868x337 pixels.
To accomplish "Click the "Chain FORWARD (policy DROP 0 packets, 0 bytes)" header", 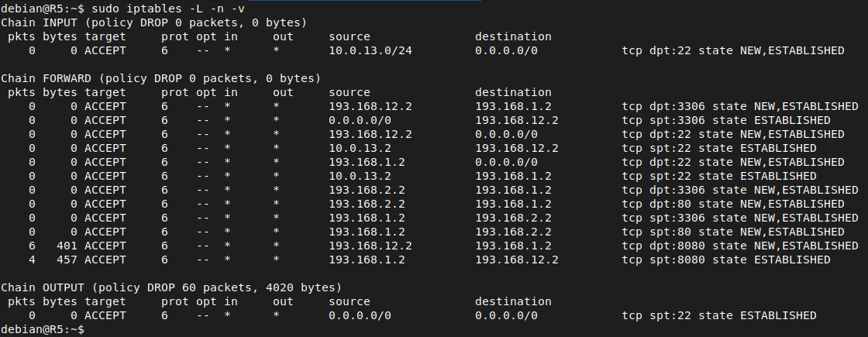I will coord(161,78).
